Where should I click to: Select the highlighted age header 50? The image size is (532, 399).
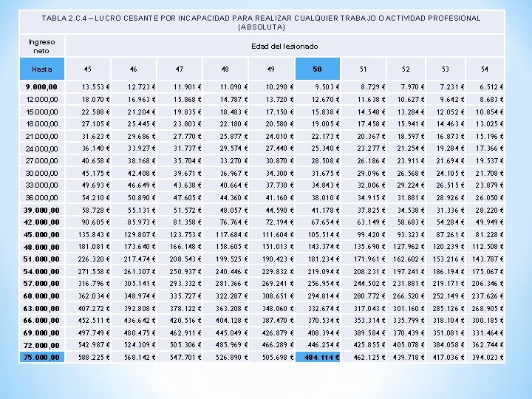pos(317,69)
